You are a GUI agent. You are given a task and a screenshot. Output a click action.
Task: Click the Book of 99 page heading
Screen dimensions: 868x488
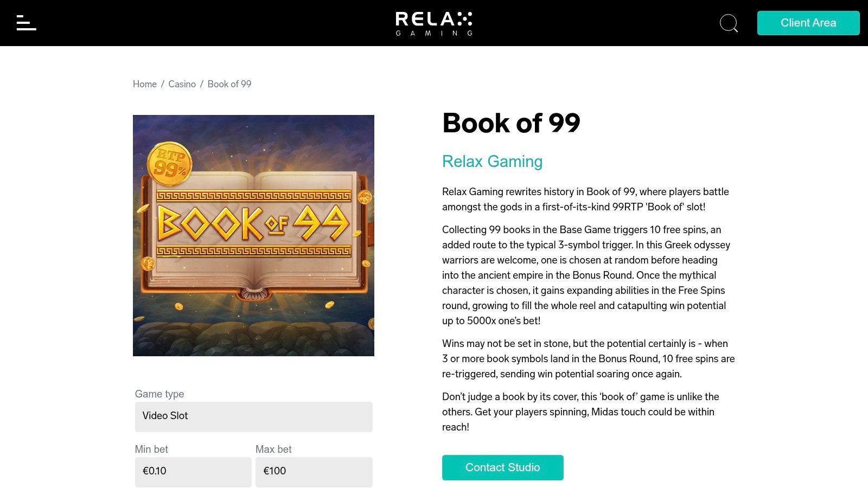511,123
